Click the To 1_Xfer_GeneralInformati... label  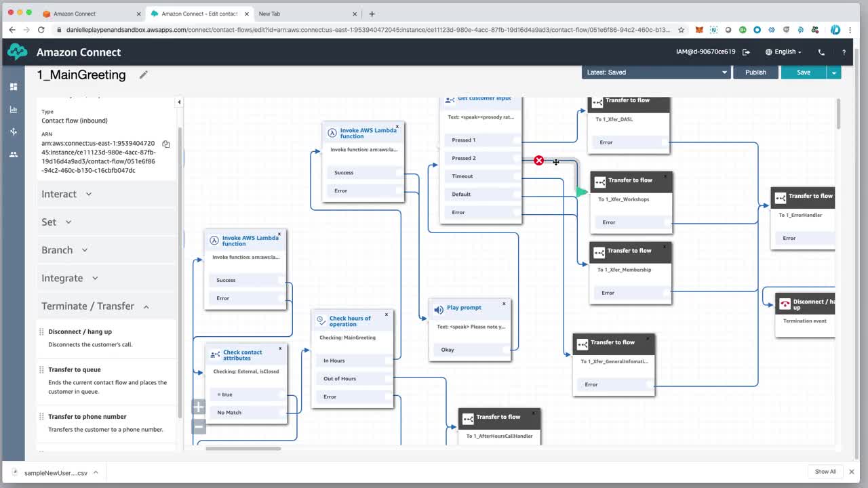click(x=614, y=362)
